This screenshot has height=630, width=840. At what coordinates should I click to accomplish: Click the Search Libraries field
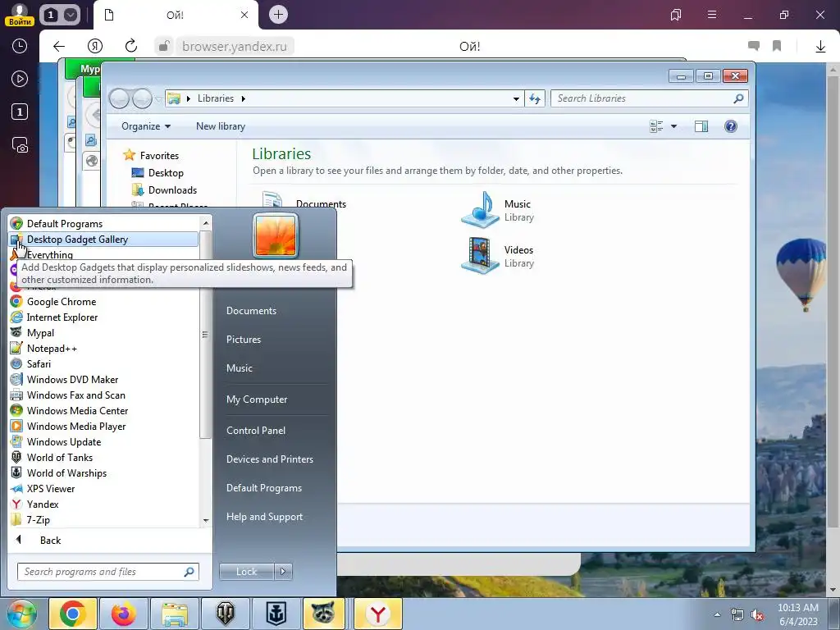coord(649,98)
